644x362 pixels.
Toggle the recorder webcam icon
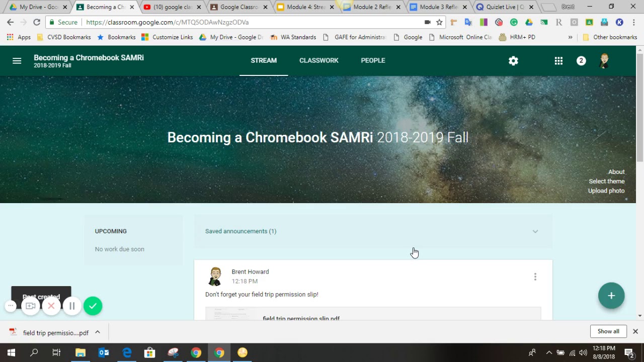(x=31, y=306)
